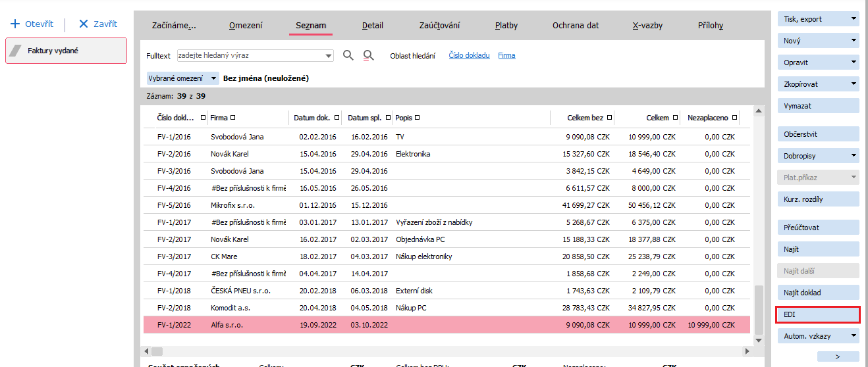Click the Nákup elektroniky description cell
The image size is (868, 367).
tap(424, 257)
